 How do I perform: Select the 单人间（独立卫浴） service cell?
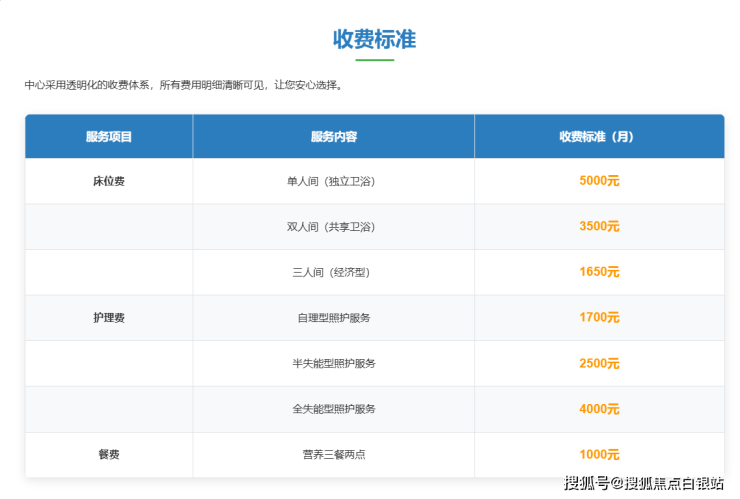(x=334, y=181)
